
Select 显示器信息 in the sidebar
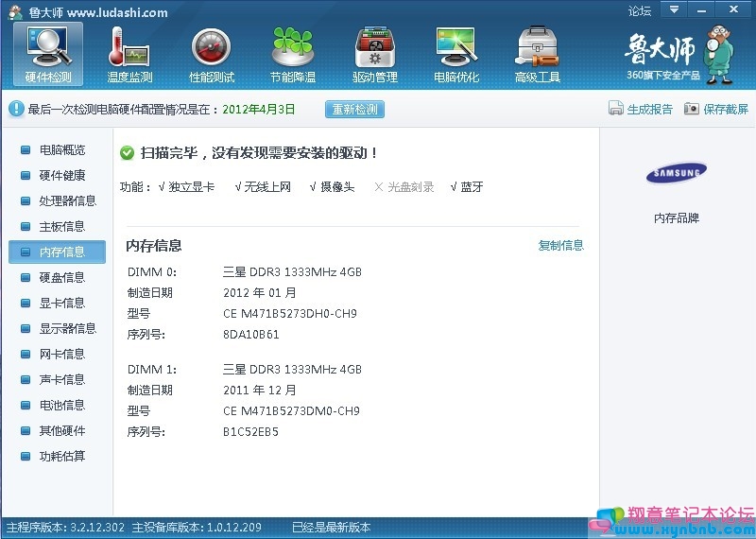(68, 329)
